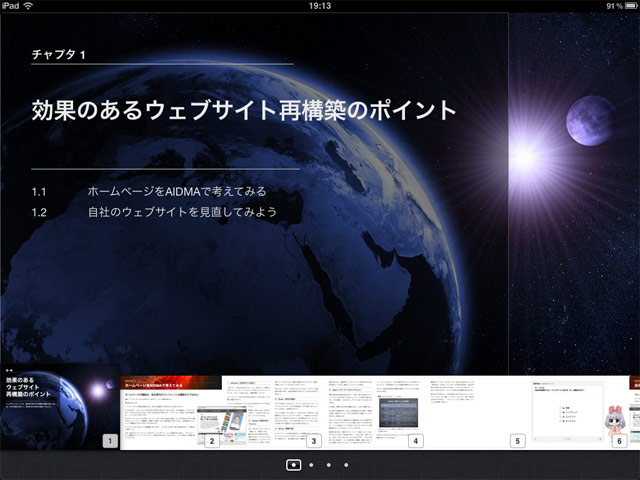Tap the チャプタ 1 label
This screenshot has height=480, width=640.
tap(58, 54)
